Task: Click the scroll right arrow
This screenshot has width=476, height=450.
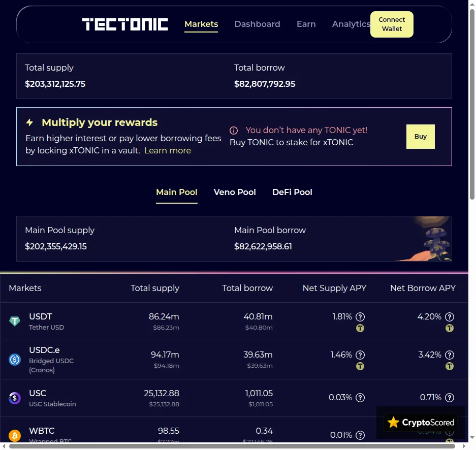Action: coord(464,446)
